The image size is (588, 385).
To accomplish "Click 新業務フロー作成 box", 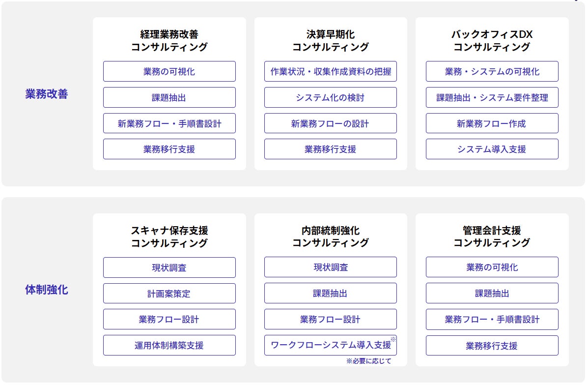I will click(x=492, y=123).
